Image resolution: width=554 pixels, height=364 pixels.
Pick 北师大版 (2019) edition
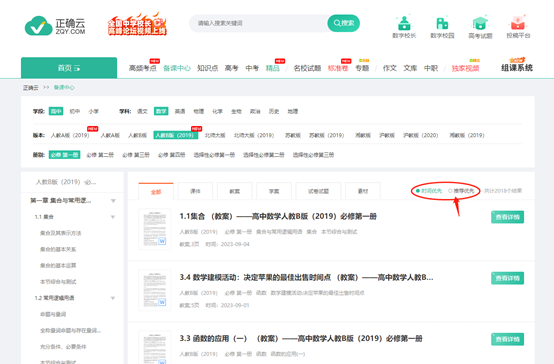(x=254, y=135)
